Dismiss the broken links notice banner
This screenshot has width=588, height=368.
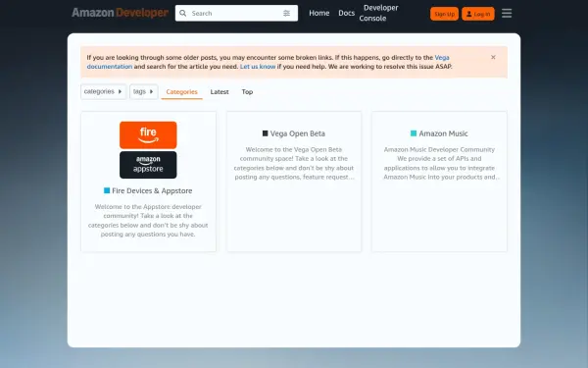coord(493,57)
